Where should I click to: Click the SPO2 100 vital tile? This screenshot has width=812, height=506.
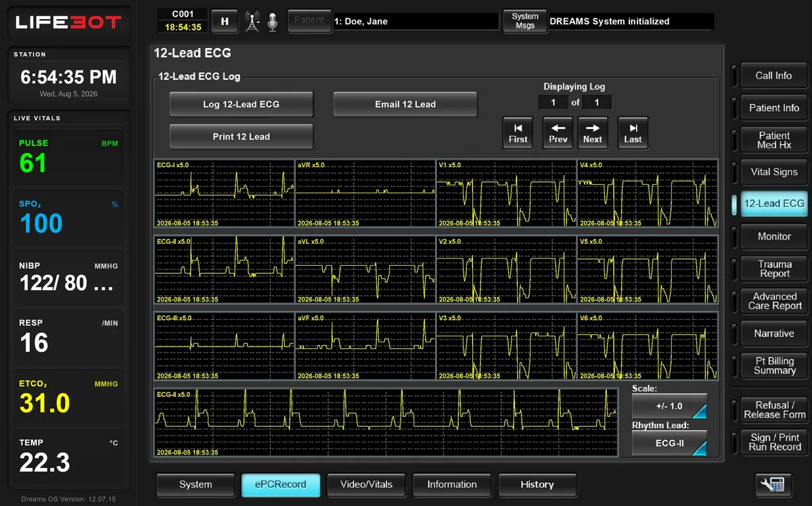tap(68, 218)
